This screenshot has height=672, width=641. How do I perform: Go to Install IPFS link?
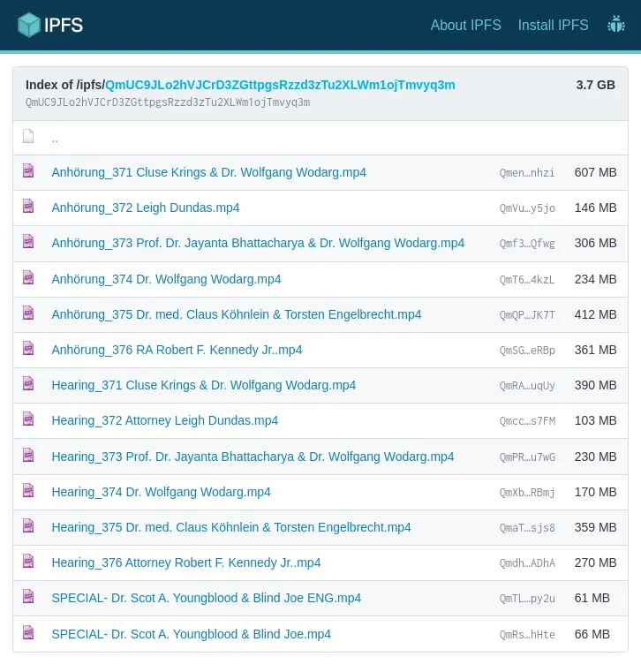tap(554, 25)
